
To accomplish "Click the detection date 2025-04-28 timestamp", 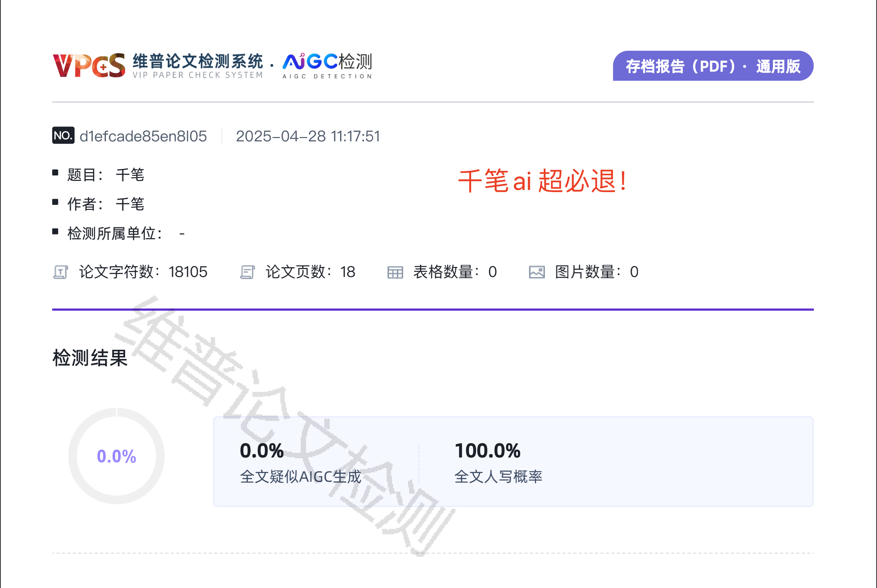I will tap(308, 136).
